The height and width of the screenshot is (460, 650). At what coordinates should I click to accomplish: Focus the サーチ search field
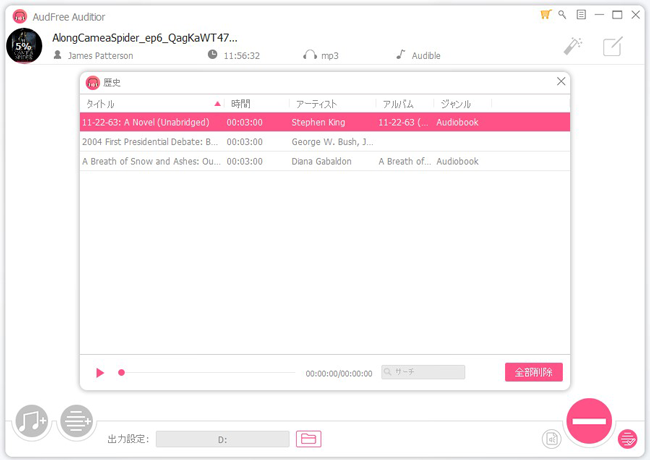(423, 372)
